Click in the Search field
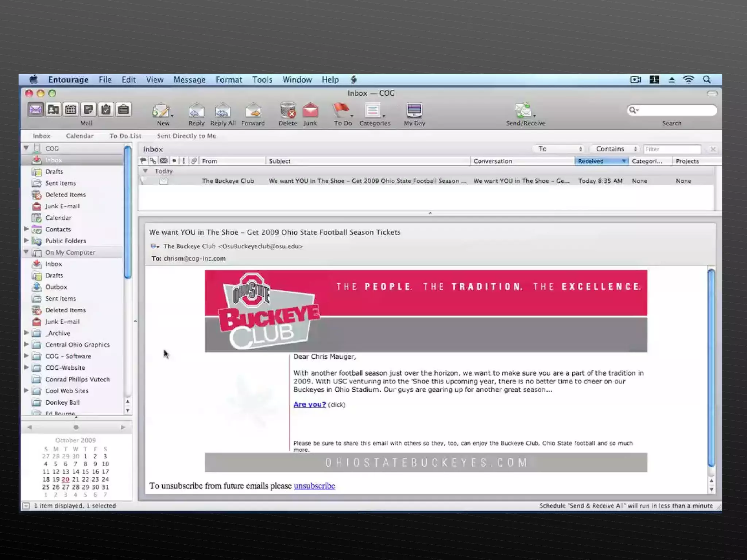Viewport: 747px width, 560px height. coord(677,110)
